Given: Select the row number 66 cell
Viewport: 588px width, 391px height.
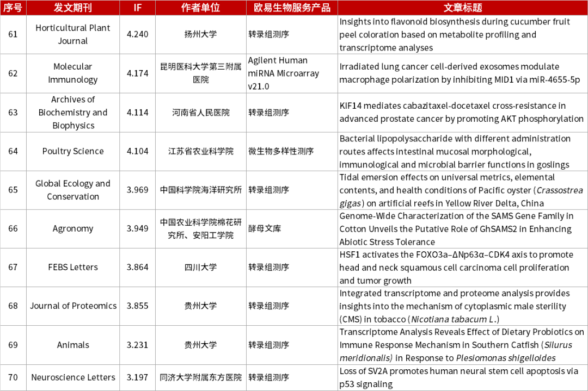Looking at the screenshot, I should tap(13, 229).
